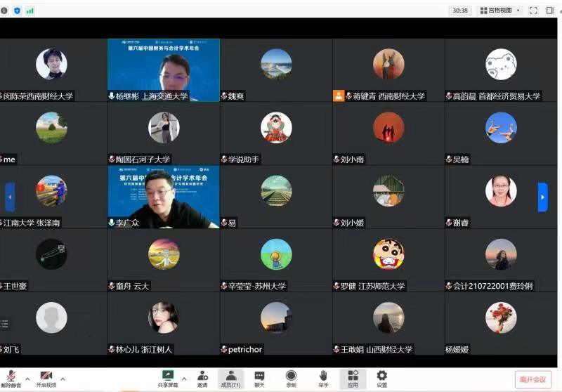The width and height of the screenshot is (562, 392).
Task: Select 李广众's video tile
Action: pyautogui.click(x=163, y=197)
